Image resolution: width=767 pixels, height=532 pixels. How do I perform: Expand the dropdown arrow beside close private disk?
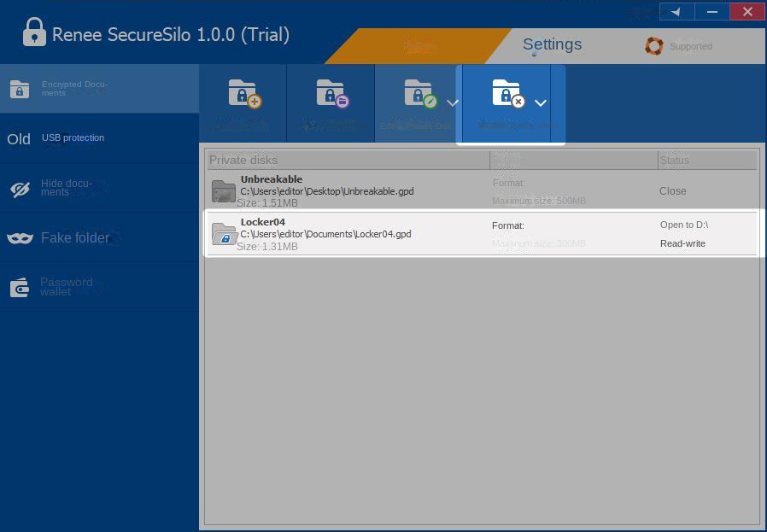tap(541, 103)
